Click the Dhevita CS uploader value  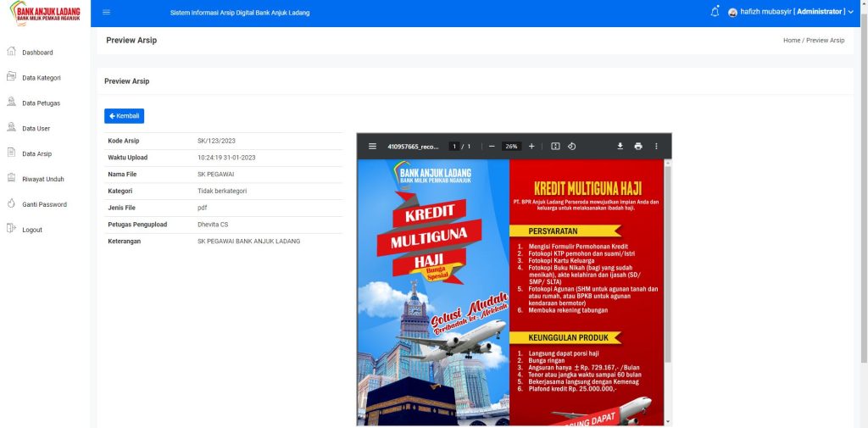(x=213, y=225)
